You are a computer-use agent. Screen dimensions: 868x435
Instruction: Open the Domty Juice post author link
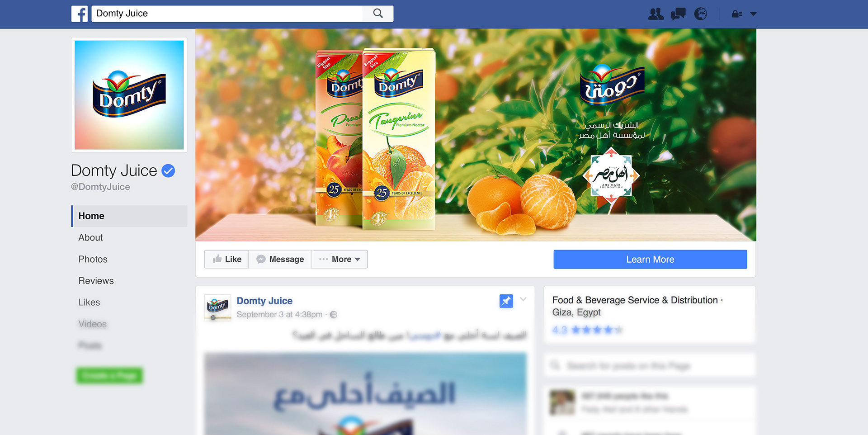click(x=264, y=301)
